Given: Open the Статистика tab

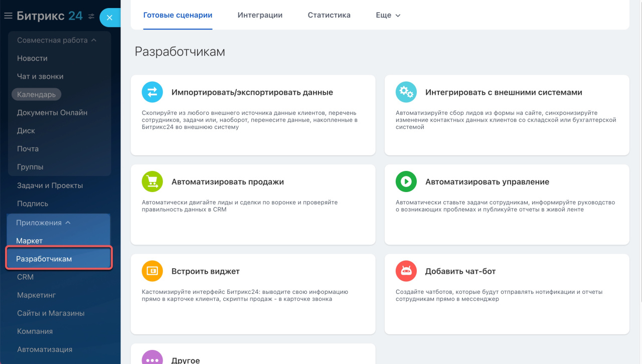Looking at the screenshot, I should pyautogui.click(x=329, y=15).
